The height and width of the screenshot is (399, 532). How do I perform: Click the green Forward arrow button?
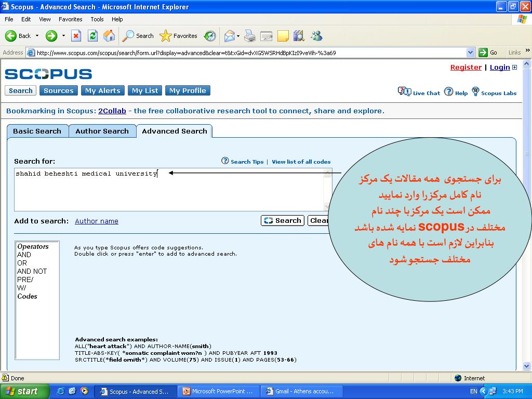[x=51, y=36]
